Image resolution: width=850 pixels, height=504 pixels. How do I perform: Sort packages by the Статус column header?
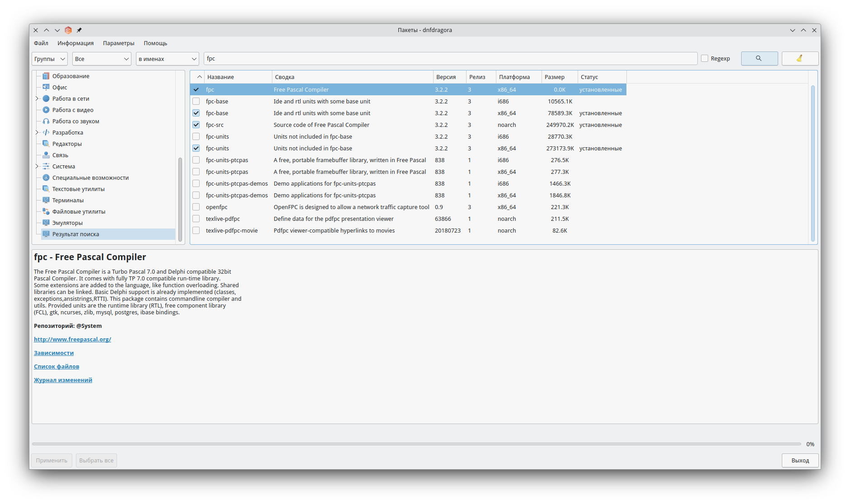602,77
